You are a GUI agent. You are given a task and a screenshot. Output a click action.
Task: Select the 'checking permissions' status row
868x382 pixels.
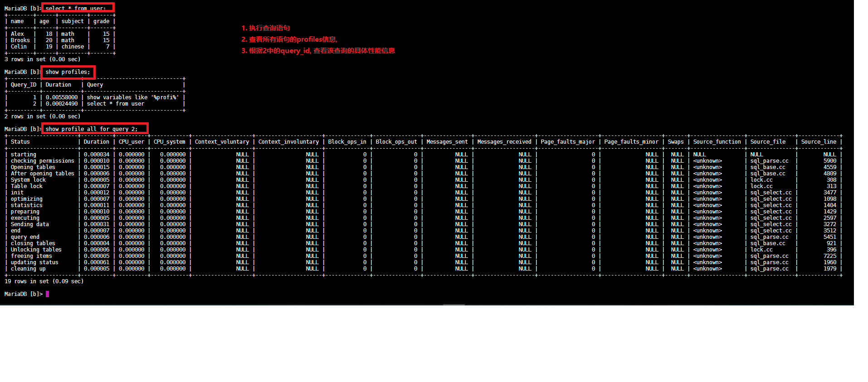423,161
